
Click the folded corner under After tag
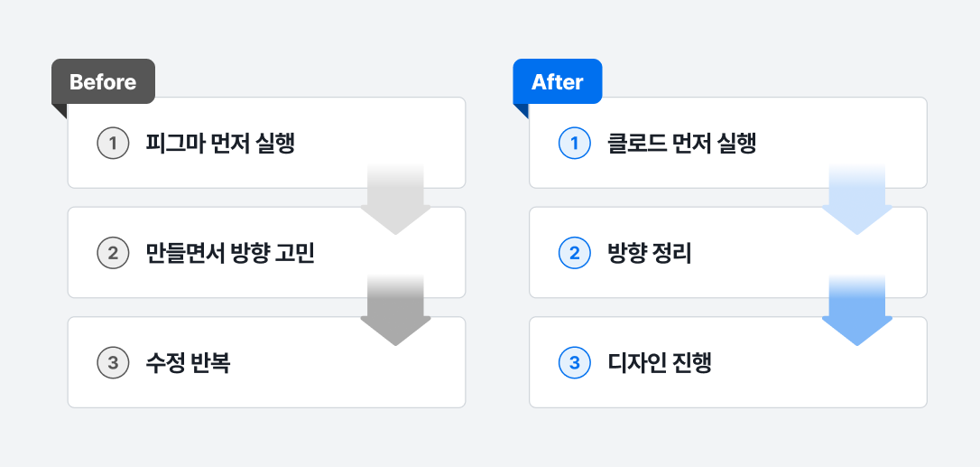click(520, 109)
